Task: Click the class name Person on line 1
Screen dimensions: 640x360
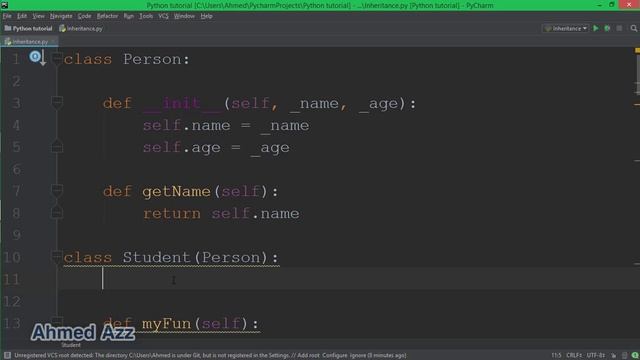Action: tap(152, 59)
